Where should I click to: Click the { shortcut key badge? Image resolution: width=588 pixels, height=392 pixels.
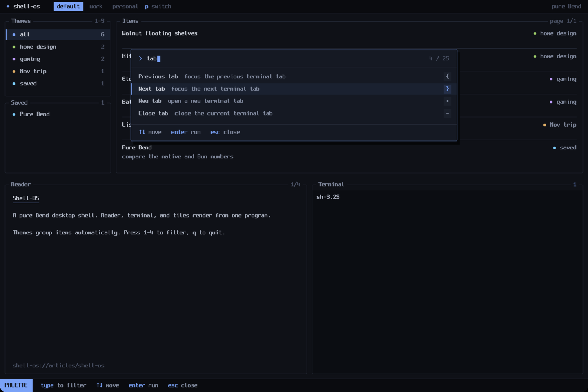coord(448,76)
